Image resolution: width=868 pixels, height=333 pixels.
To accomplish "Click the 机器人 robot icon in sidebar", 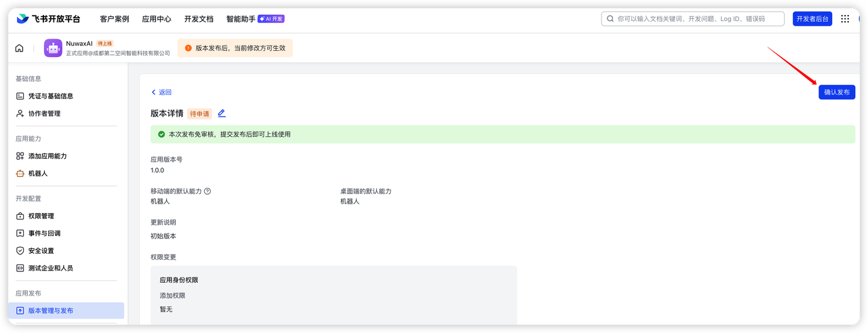I will pos(20,174).
